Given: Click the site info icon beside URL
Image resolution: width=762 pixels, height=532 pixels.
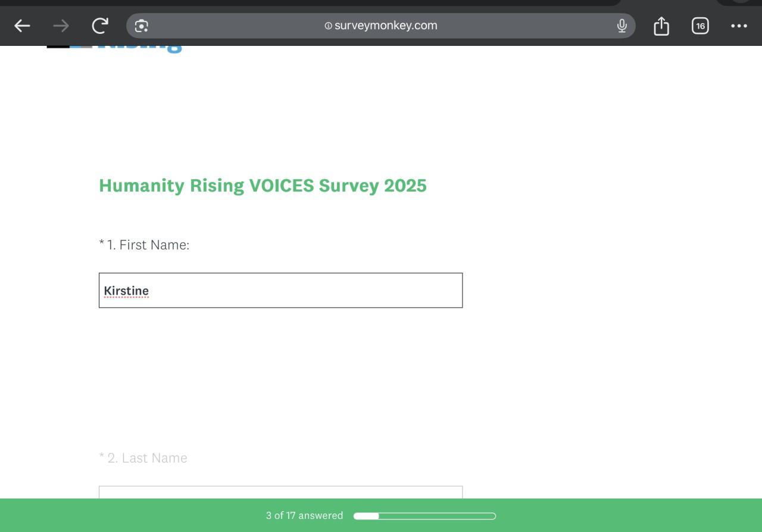Looking at the screenshot, I should tap(328, 26).
